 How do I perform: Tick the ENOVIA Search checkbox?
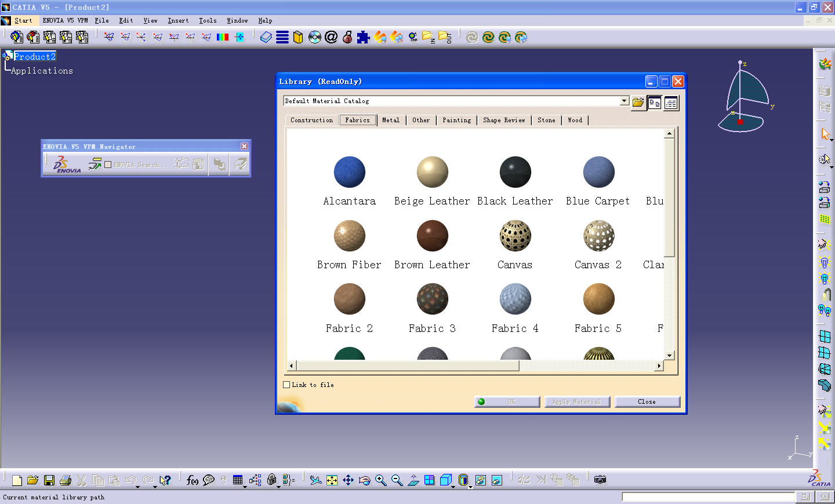point(108,165)
